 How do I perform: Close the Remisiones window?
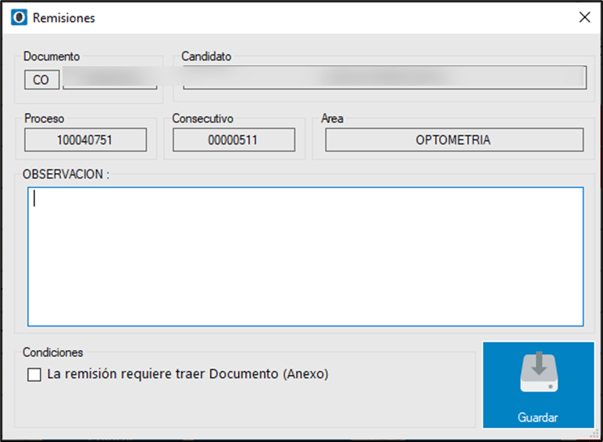point(584,17)
